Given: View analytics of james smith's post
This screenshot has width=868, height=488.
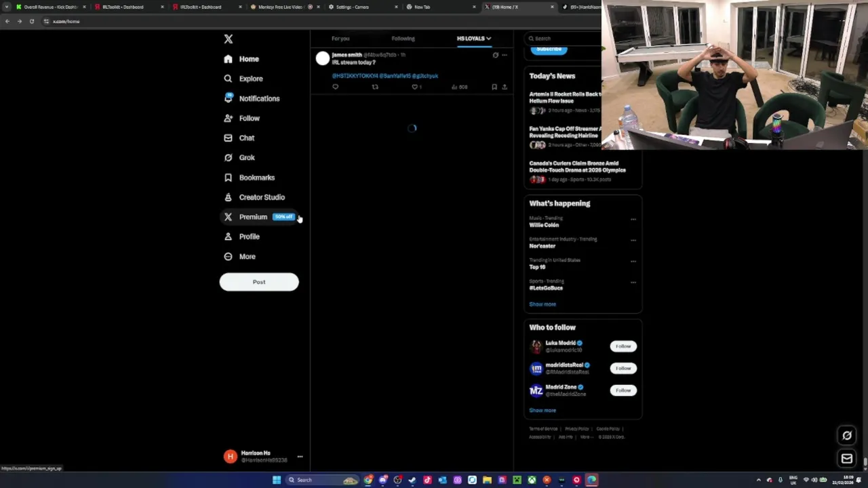Looking at the screenshot, I should coord(459,87).
